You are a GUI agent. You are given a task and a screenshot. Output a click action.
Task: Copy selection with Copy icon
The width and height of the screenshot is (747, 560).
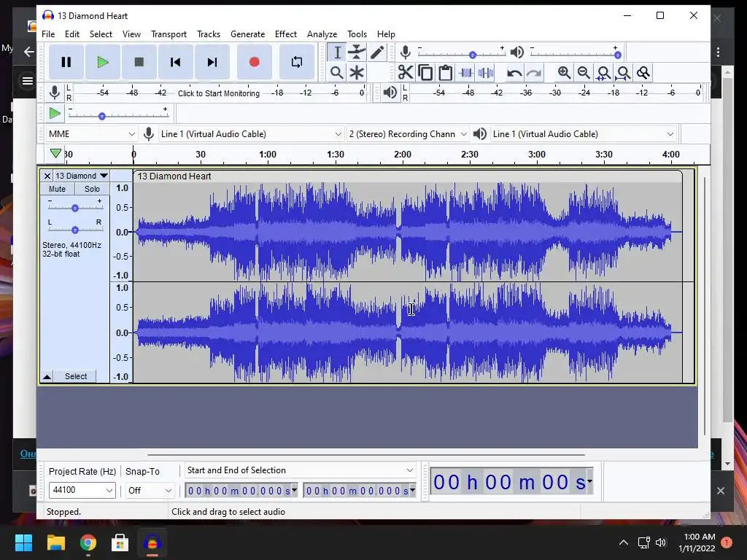click(425, 73)
